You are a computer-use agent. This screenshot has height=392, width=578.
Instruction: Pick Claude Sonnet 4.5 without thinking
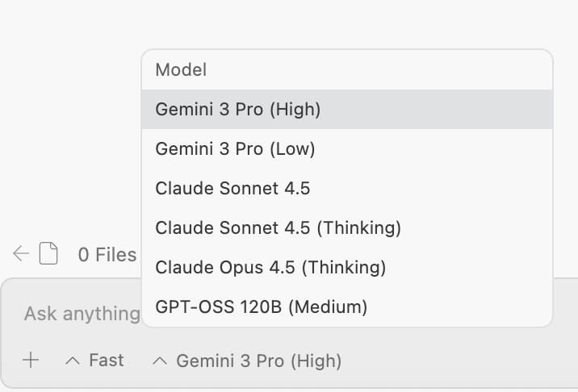point(232,188)
